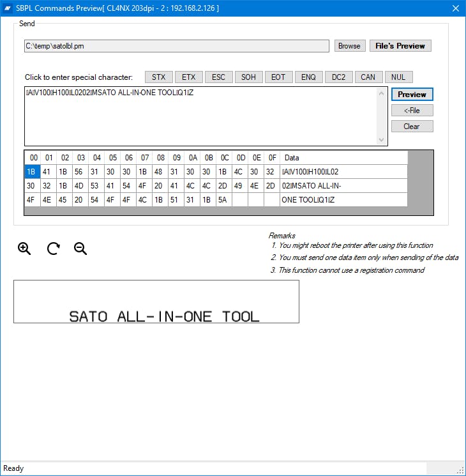Click the Data column header
Screen dimensions: 466x476
click(343, 158)
